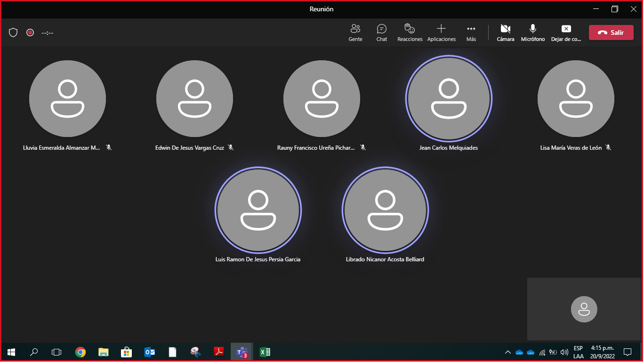Stop sharing with Dejar de compartir

566,32
